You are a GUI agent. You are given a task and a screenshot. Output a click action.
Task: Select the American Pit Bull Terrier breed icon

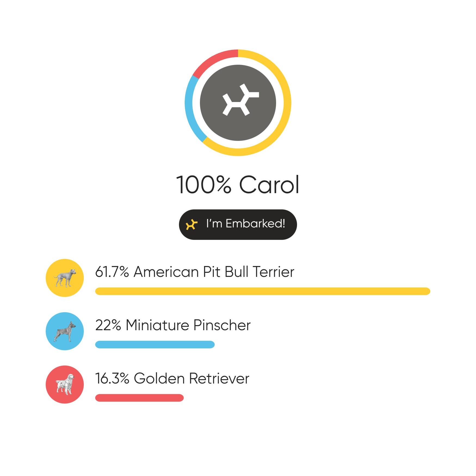[65, 278]
